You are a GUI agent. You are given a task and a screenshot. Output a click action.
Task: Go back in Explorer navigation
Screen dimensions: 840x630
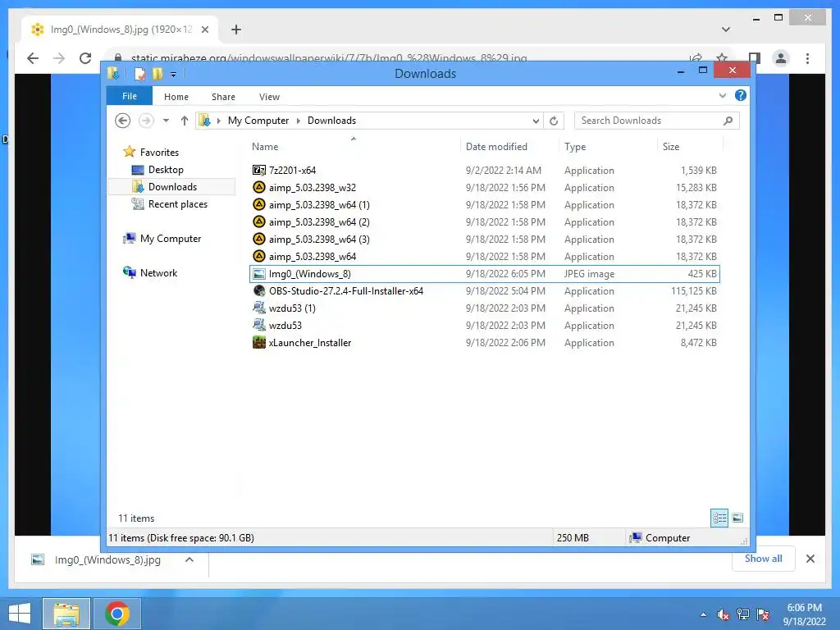point(123,121)
